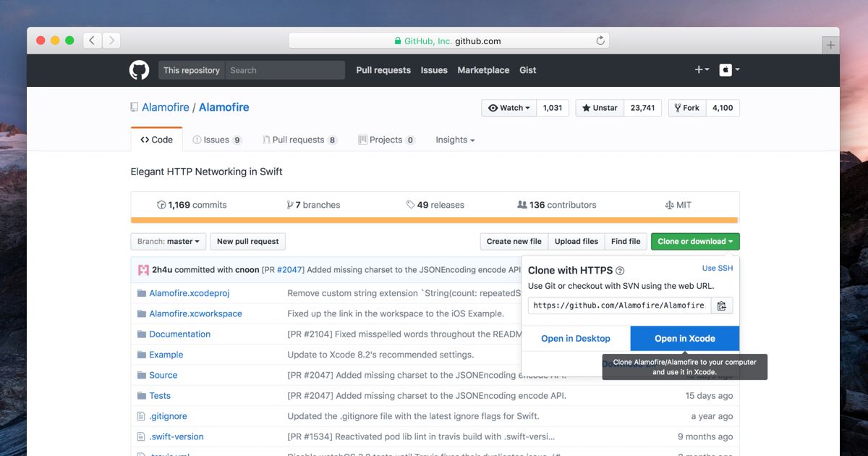Unstar the Alamofire repository
The image size is (868, 456).
pos(599,108)
